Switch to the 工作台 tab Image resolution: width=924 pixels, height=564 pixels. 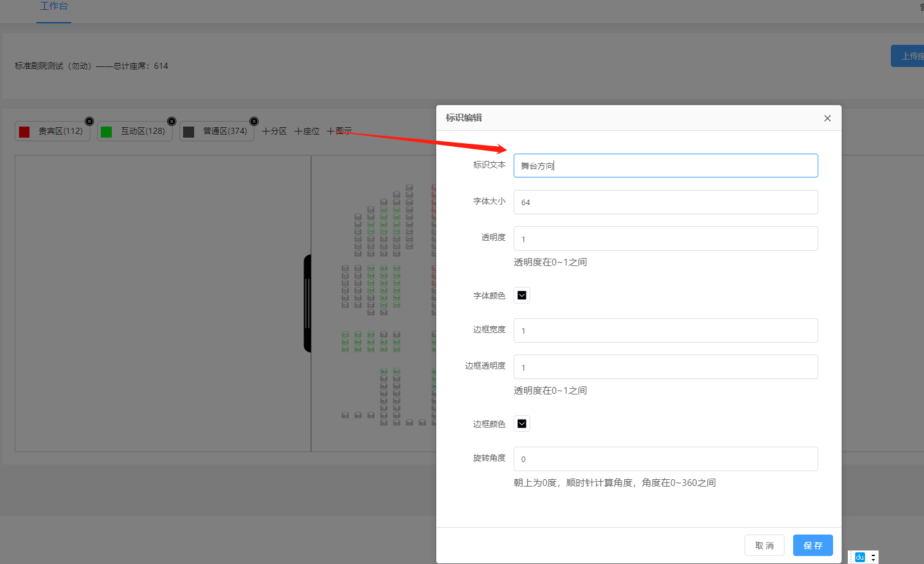pyautogui.click(x=53, y=7)
